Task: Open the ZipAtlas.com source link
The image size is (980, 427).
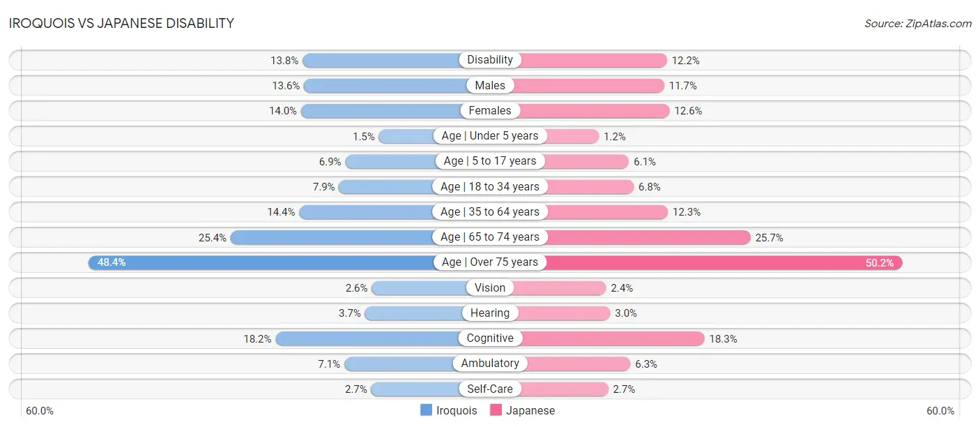Action: [918, 23]
